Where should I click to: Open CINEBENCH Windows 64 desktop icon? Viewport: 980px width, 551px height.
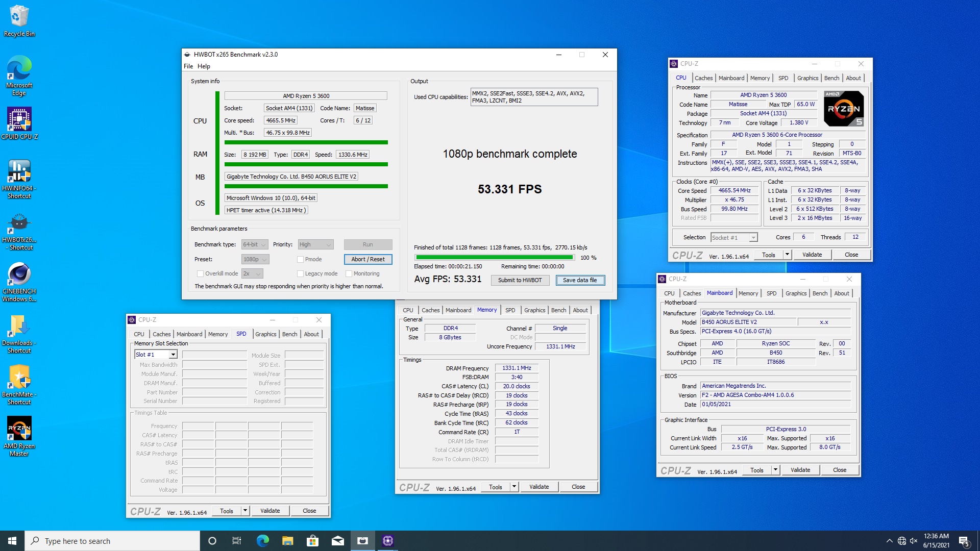[19, 282]
